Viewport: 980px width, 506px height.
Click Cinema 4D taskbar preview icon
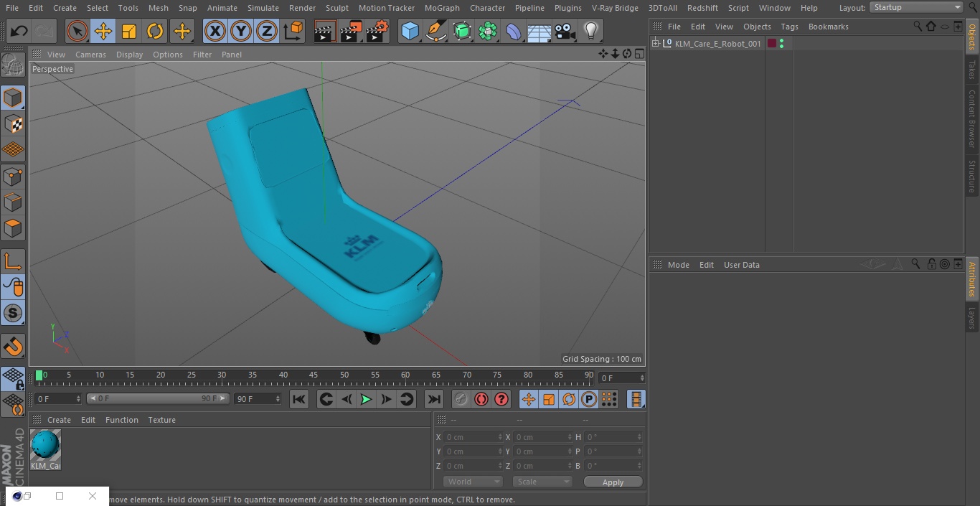17,496
